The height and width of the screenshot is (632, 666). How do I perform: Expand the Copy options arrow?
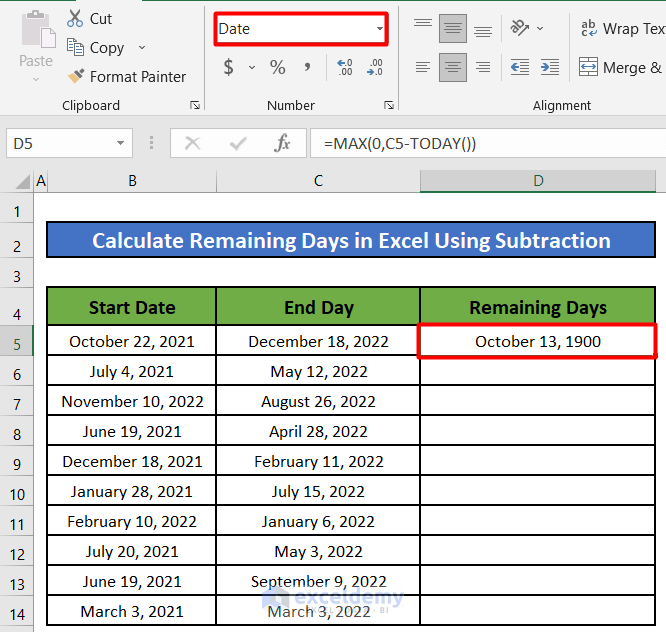(142, 47)
